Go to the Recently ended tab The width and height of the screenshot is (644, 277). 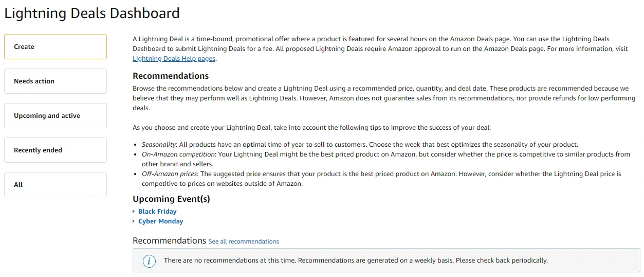point(56,150)
